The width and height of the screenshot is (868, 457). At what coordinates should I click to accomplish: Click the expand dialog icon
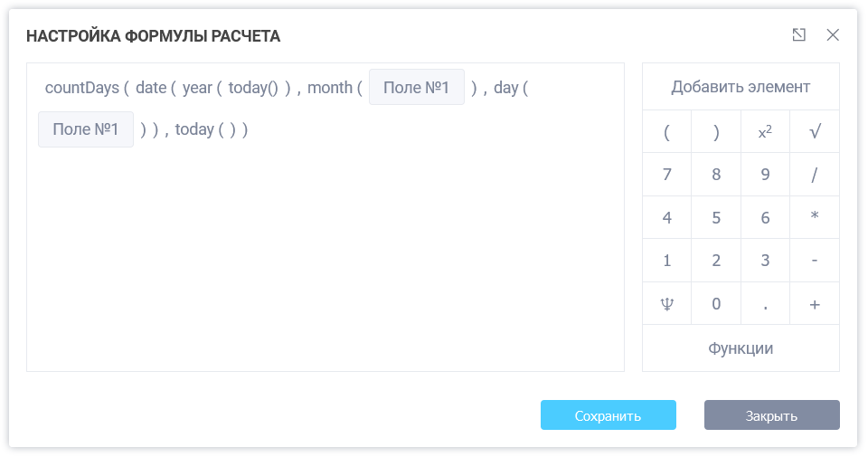[798, 35]
